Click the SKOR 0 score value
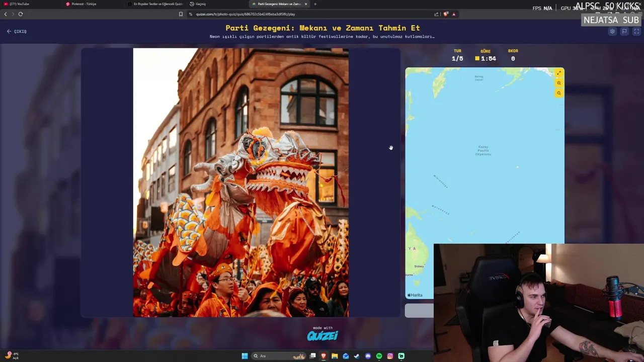644x362 pixels. click(513, 58)
